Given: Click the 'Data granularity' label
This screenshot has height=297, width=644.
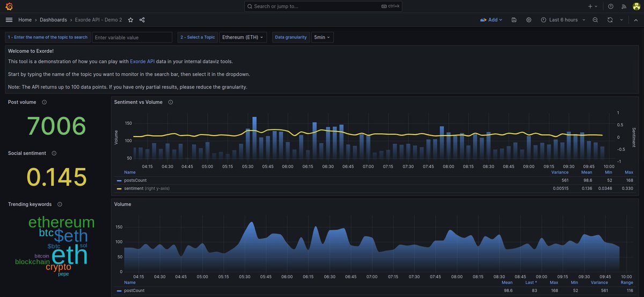Looking at the screenshot, I should [x=291, y=37].
